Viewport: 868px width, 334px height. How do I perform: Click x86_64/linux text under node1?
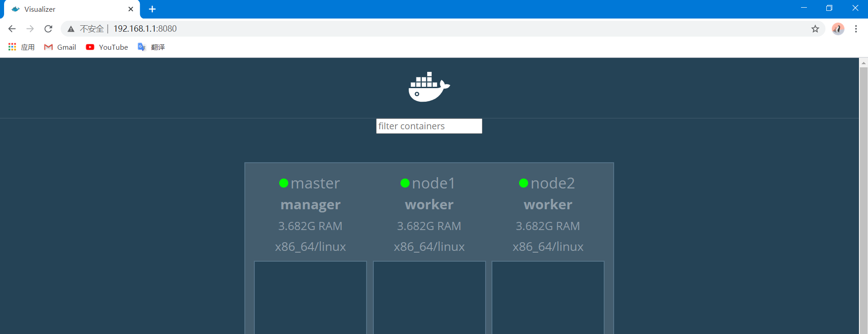click(x=429, y=247)
